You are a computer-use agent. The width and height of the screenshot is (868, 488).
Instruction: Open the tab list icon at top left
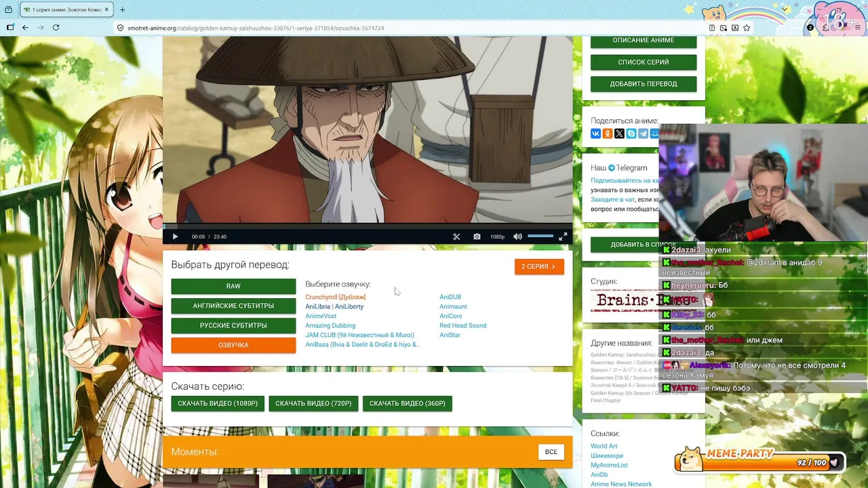(x=9, y=9)
